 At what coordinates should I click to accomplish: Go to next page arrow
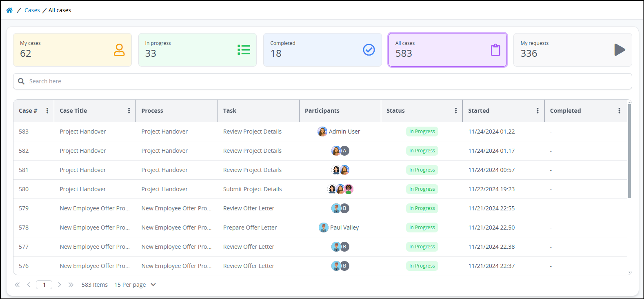60,285
